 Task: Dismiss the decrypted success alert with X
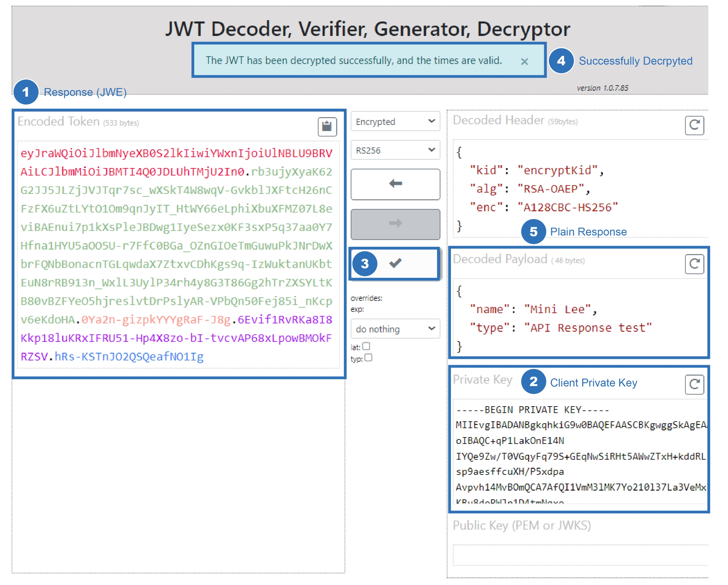524,61
